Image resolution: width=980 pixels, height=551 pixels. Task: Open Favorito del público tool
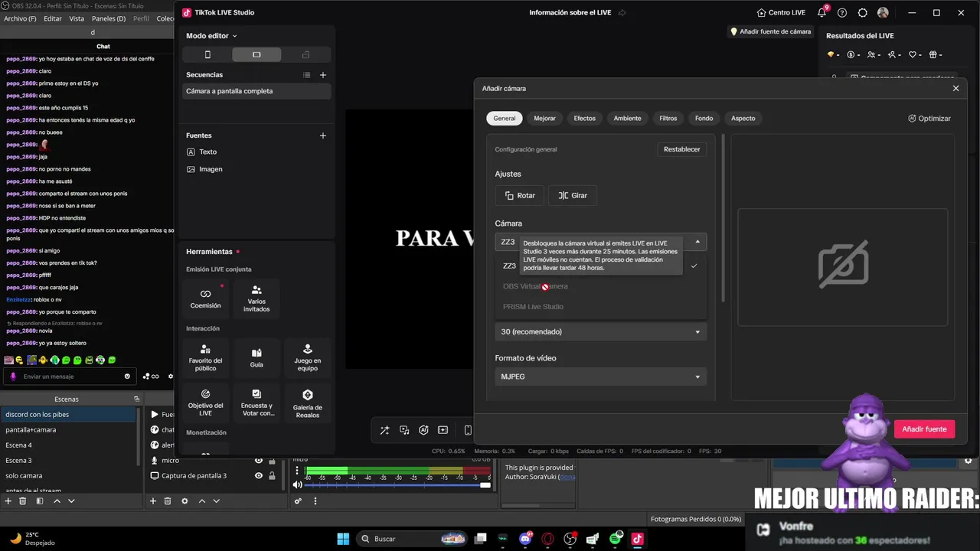[x=205, y=358]
